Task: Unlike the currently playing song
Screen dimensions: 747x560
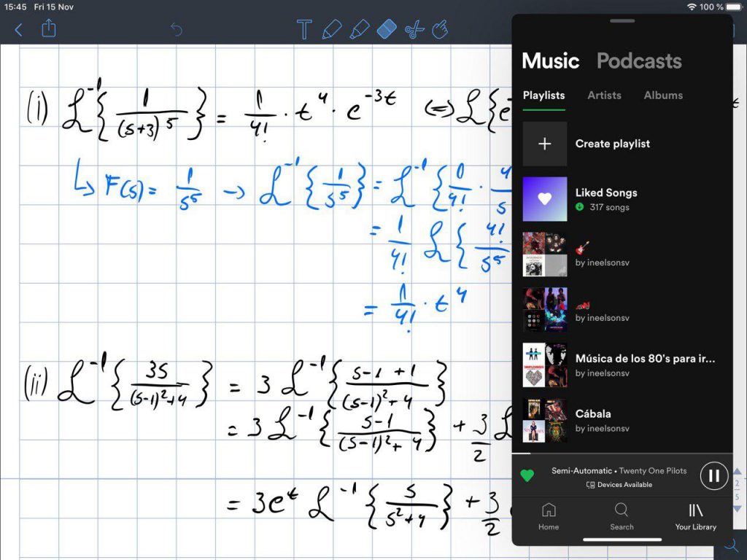Action: 527,476
